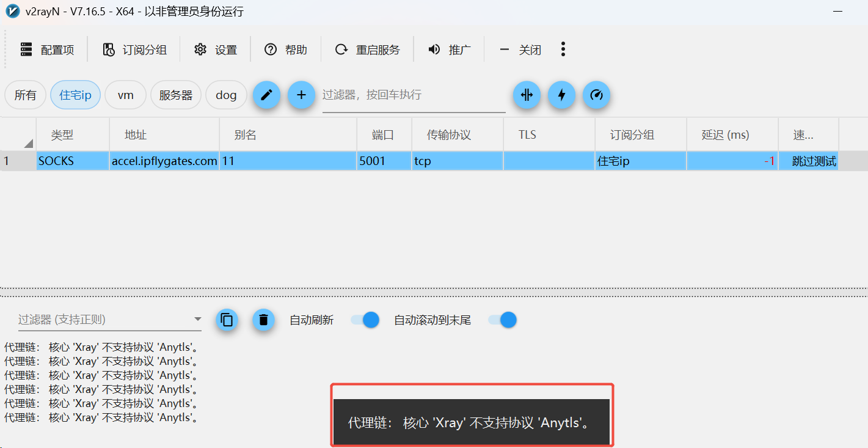The image size is (868, 448).
Task: Click the plus add subscription group icon
Action: tap(301, 95)
